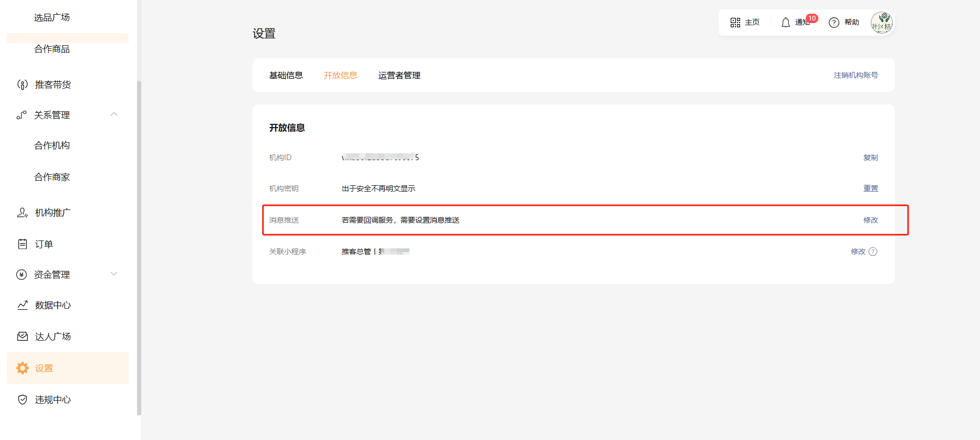Click the sidebar vertical scrollbar
This screenshot has width=980, height=440.
[139, 247]
